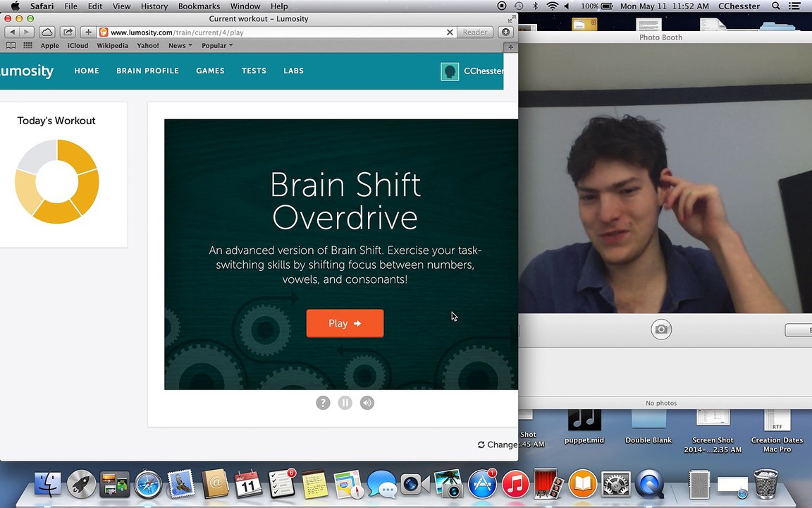Take photo with Photo Booth camera button
The image size is (812, 508).
(660, 329)
